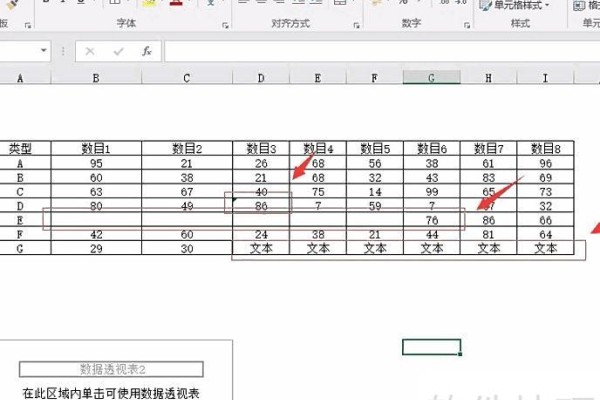The height and width of the screenshot is (400, 600).
Task: Select the 数目6 header cell
Action: coord(432,149)
